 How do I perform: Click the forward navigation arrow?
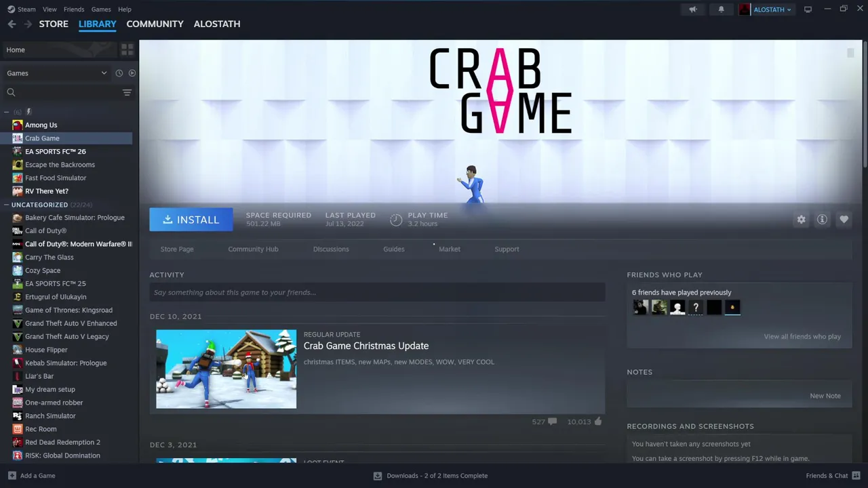point(28,24)
